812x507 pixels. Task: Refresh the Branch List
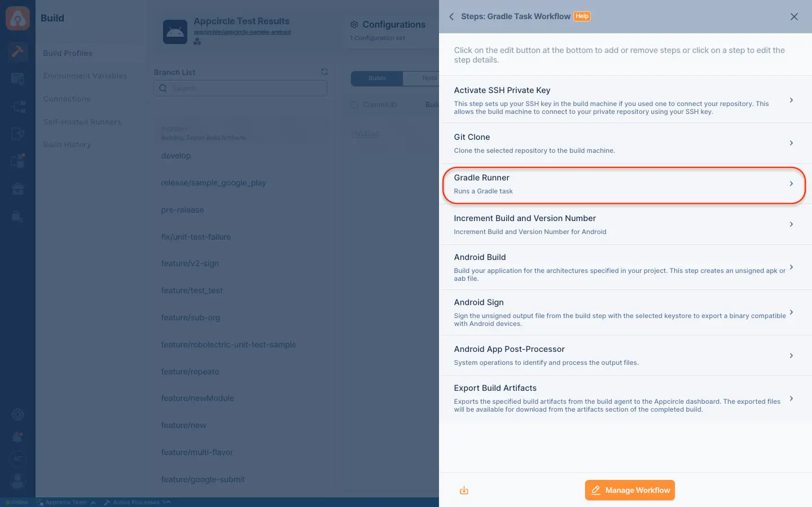click(x=324, y=72)
